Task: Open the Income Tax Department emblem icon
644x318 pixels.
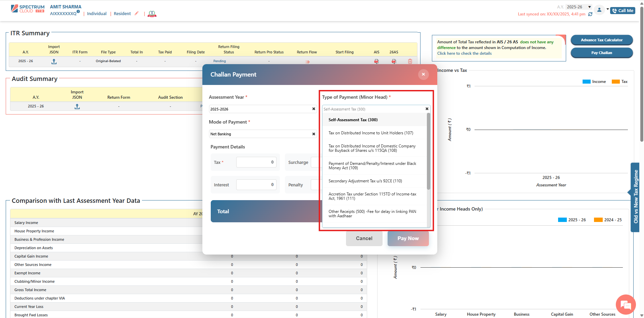Action: (x=152, y=14)
